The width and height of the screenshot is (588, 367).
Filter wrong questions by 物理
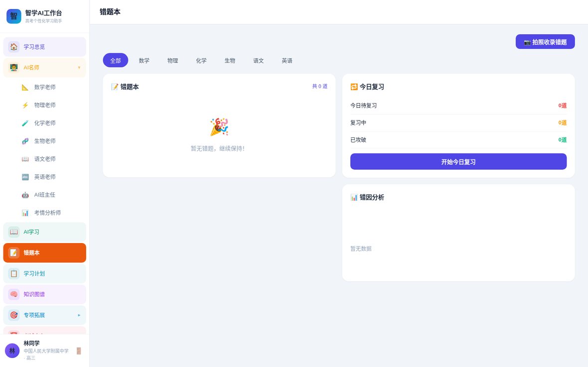point(172,60)
